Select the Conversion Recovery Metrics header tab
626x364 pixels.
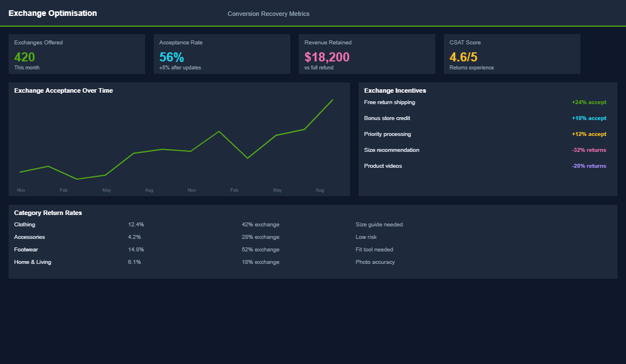pyautogui.click(x=268, y=14)
